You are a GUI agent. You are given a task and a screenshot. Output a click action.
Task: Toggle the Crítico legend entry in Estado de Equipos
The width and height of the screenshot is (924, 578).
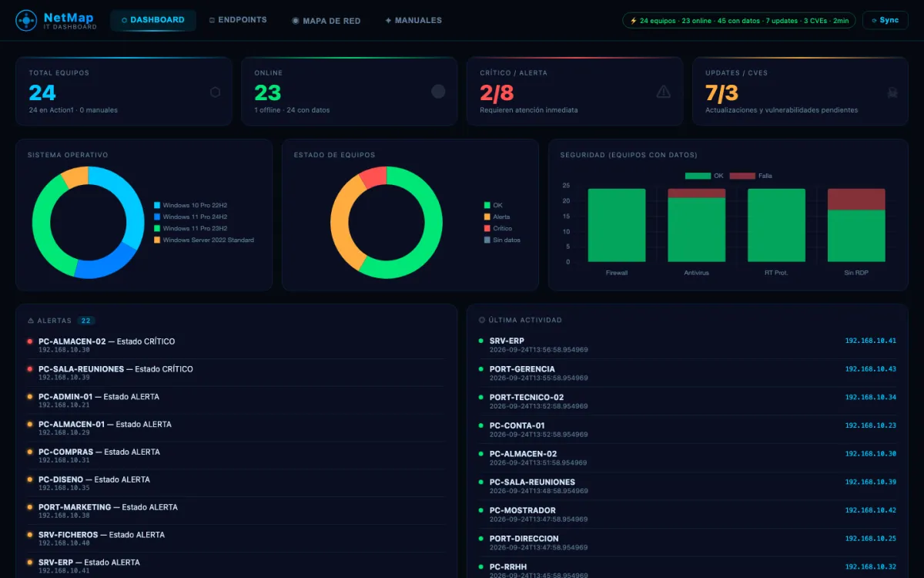497,229
